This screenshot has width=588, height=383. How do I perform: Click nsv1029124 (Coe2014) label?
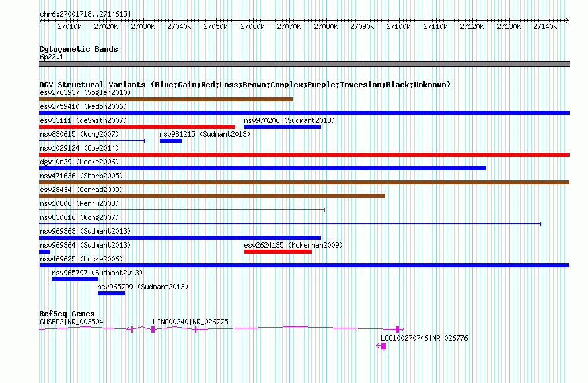[79, 148]
